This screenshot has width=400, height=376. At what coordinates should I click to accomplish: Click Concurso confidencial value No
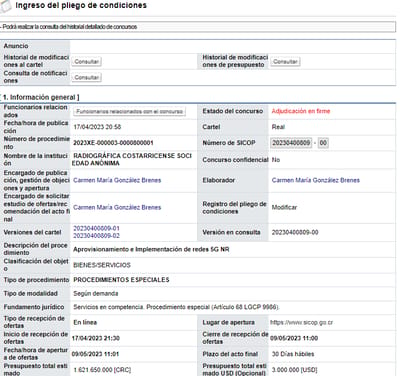pos(276,160)
